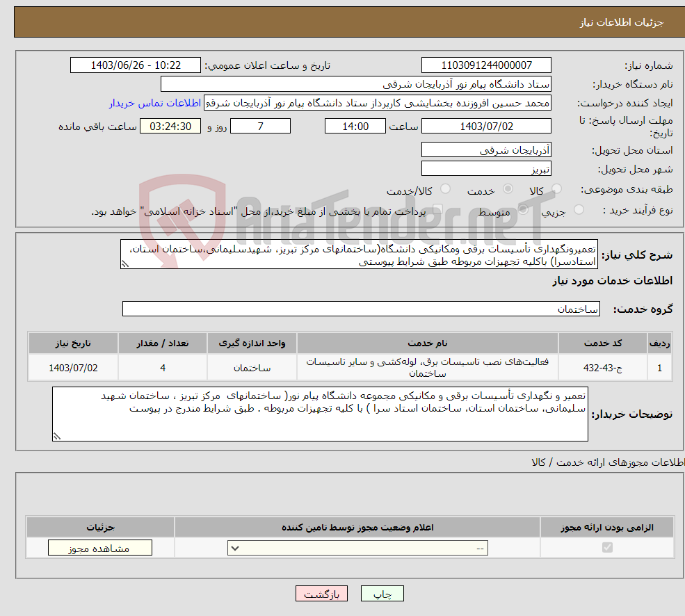Click the need date cell 1403/07/02 in table
Viewport: 685px width, 616px height.
(x=74, y=367)
